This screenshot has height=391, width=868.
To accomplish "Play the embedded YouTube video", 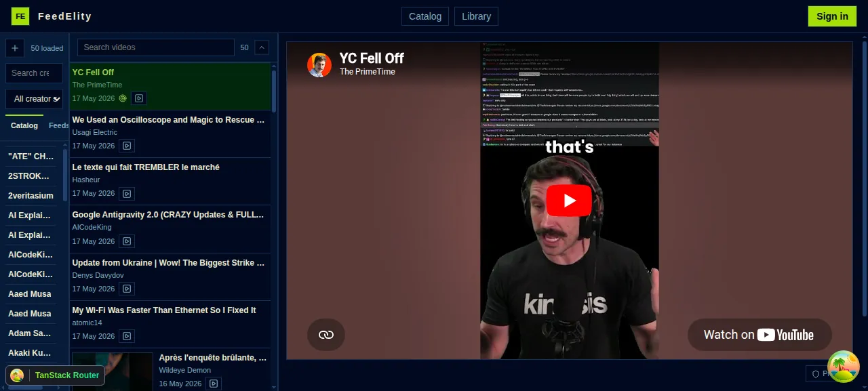I will click(x=569, y=201).
